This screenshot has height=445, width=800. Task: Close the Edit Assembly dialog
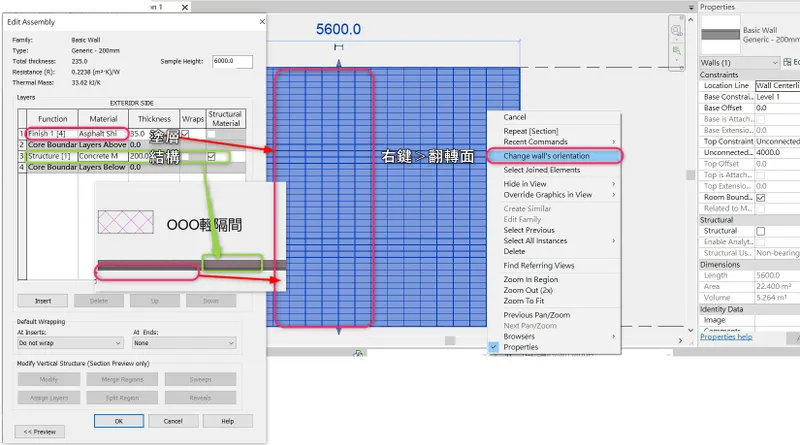(x=262, y=21)
